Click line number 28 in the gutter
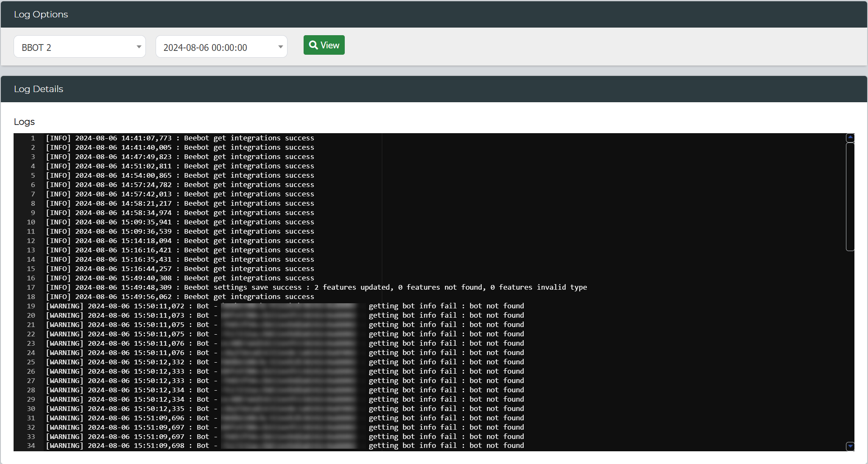The width and height of the screenshot is (868, 464). point(31,390)
